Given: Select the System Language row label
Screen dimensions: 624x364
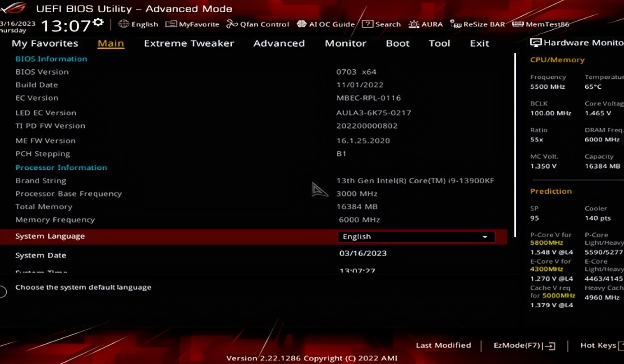Looking at the screenshot, I should coord(50,236).
